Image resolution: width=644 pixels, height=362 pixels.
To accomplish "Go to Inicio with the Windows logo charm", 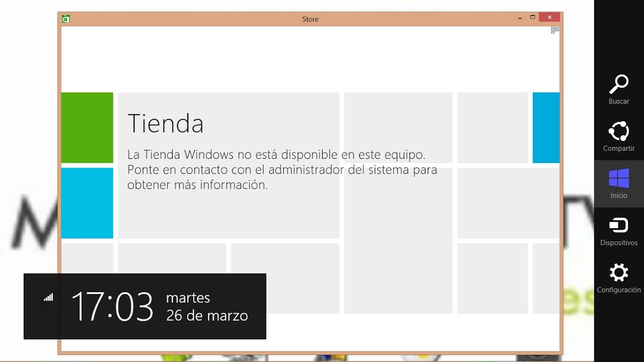I will coord(619,184).
